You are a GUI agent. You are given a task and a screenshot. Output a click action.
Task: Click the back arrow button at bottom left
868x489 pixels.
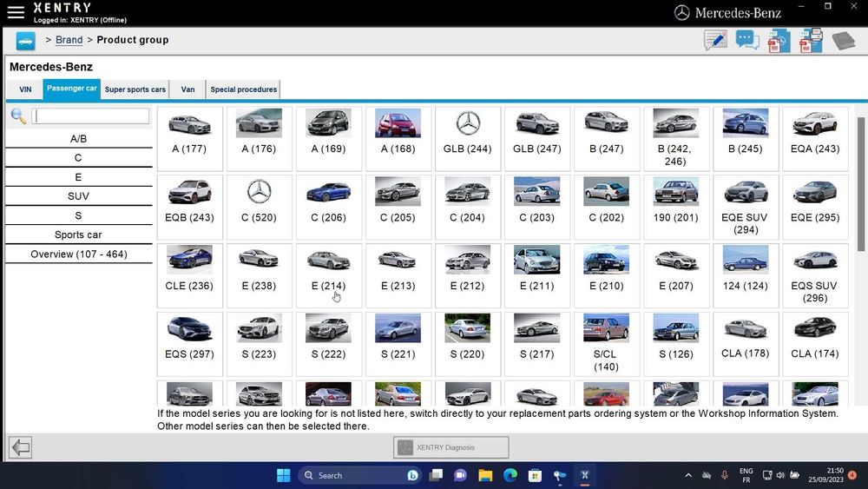21,447
